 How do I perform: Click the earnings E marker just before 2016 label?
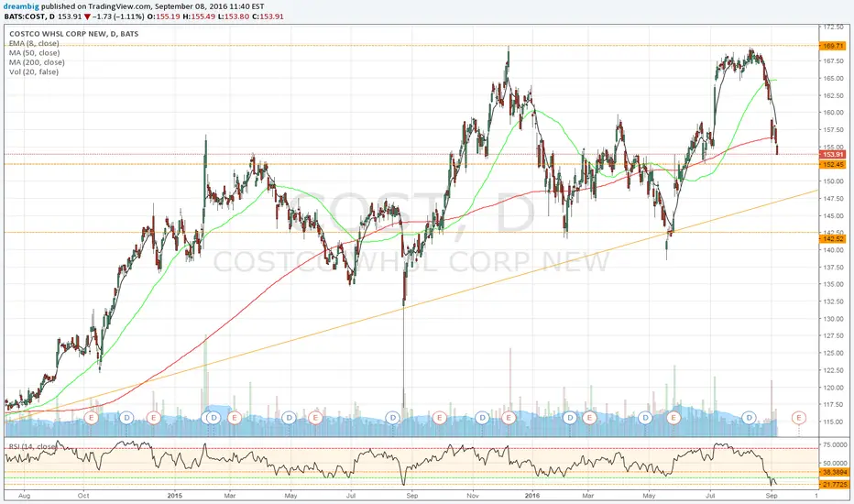[x=509, y=418]
